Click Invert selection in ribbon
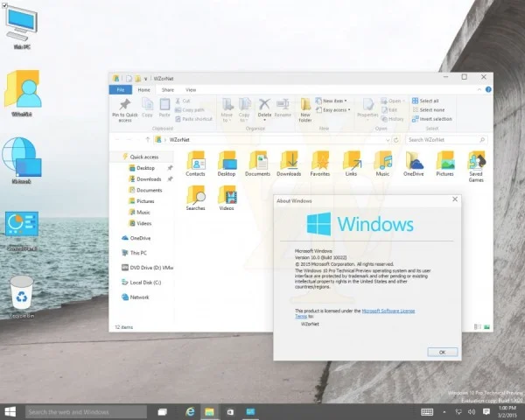This screenshot has height=420, width=525. (432, 119)
